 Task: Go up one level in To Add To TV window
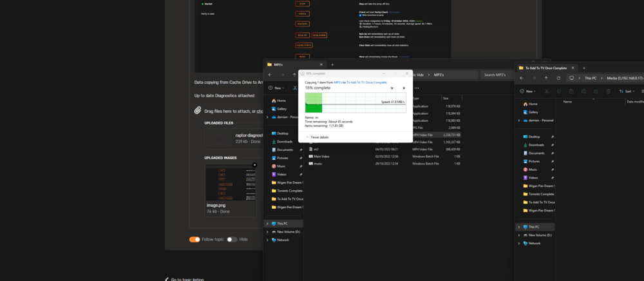coord(546,78)
